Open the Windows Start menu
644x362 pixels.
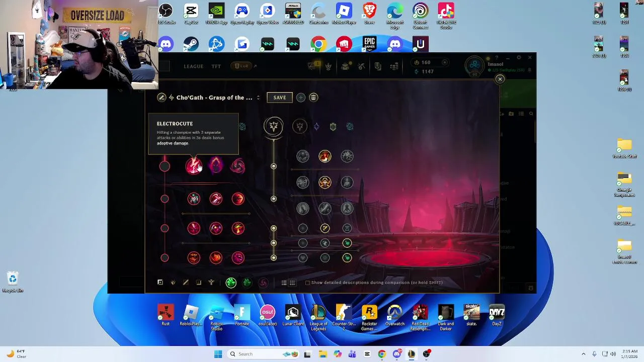(218, 354)
